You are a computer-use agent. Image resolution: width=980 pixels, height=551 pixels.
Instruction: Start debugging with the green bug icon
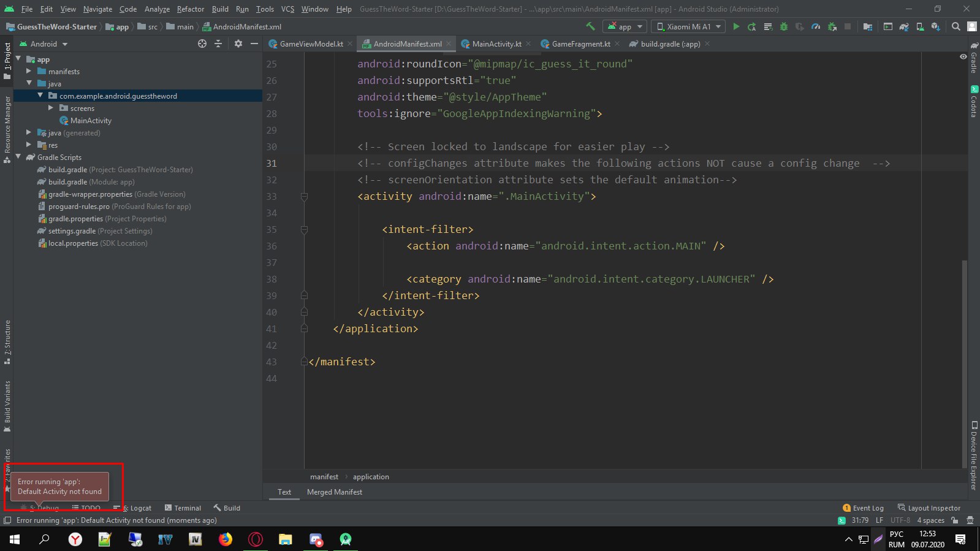click(783, 26)
